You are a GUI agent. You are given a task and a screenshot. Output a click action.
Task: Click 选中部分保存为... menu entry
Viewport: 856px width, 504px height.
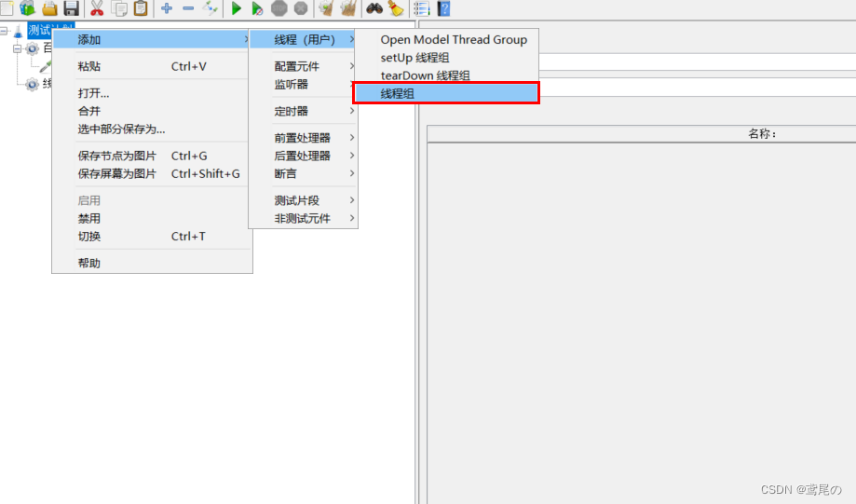click(x=152, y=129)
